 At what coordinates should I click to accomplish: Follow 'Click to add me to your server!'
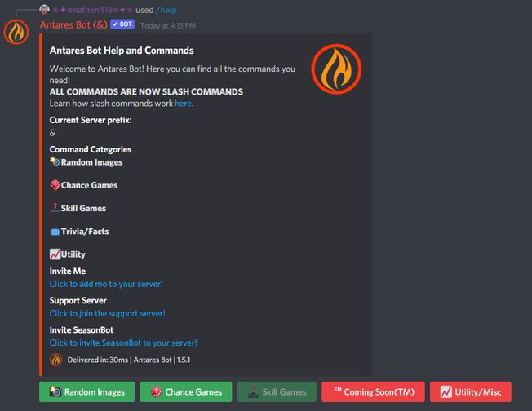point(106,284)
